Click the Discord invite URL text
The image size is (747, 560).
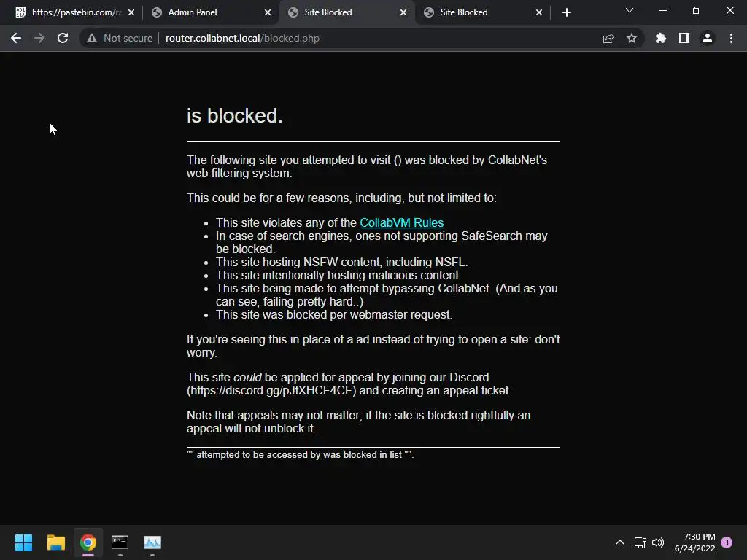(x=271, y=391)
